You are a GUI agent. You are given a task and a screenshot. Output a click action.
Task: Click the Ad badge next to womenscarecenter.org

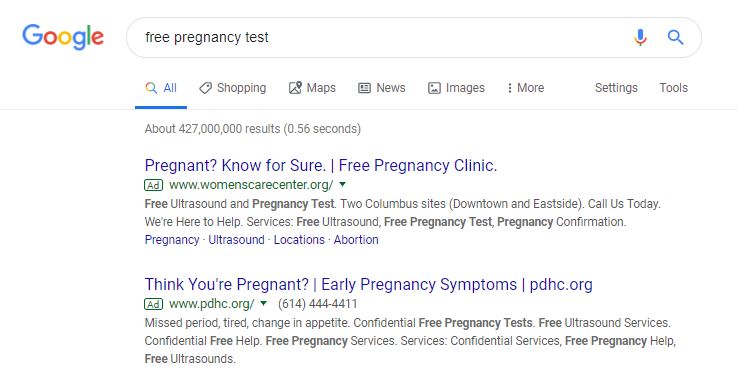[154, 185]
